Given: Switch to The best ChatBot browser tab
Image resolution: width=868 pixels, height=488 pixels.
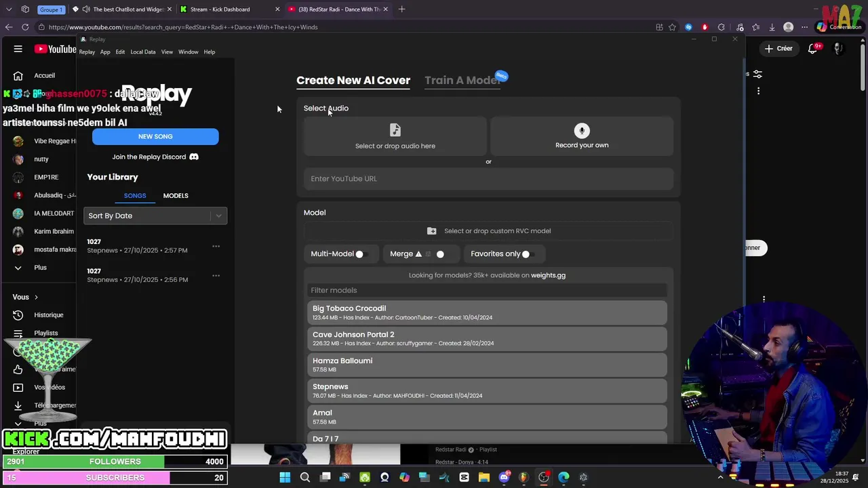Looking at the screenshot, I should 121,9.
